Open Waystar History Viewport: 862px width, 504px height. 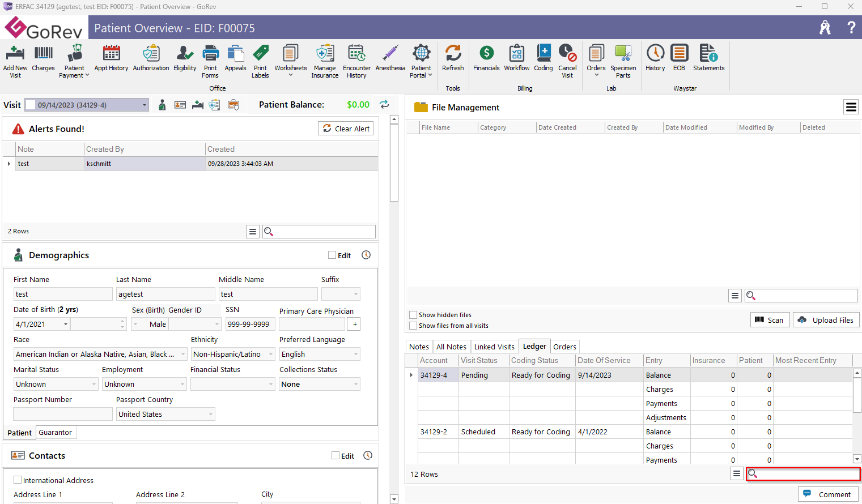coord(655,58)
